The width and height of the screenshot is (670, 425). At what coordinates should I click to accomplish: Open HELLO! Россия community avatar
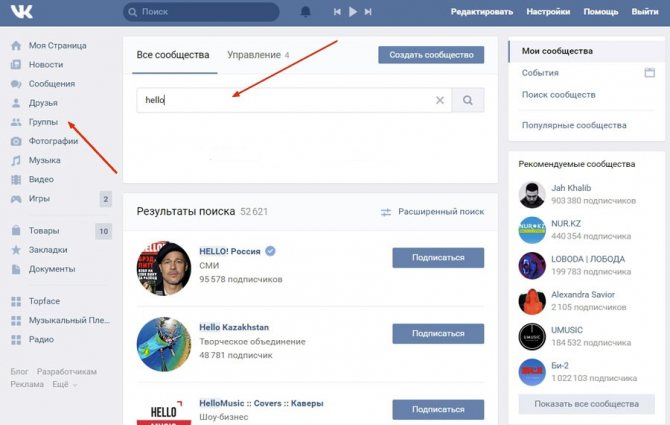(164, 268)
